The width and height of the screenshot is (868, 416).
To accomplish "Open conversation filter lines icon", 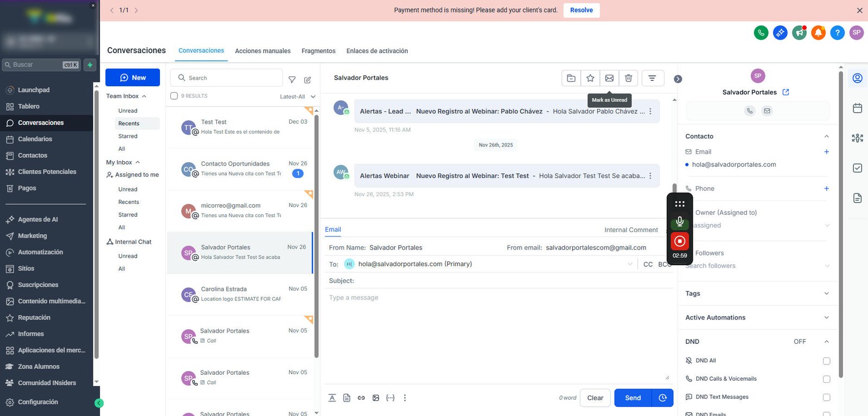I will click(653, 78).
